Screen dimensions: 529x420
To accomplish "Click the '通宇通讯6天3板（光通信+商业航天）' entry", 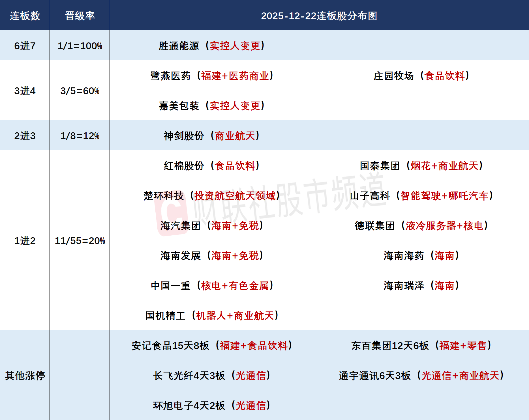I will pos(421,376).
